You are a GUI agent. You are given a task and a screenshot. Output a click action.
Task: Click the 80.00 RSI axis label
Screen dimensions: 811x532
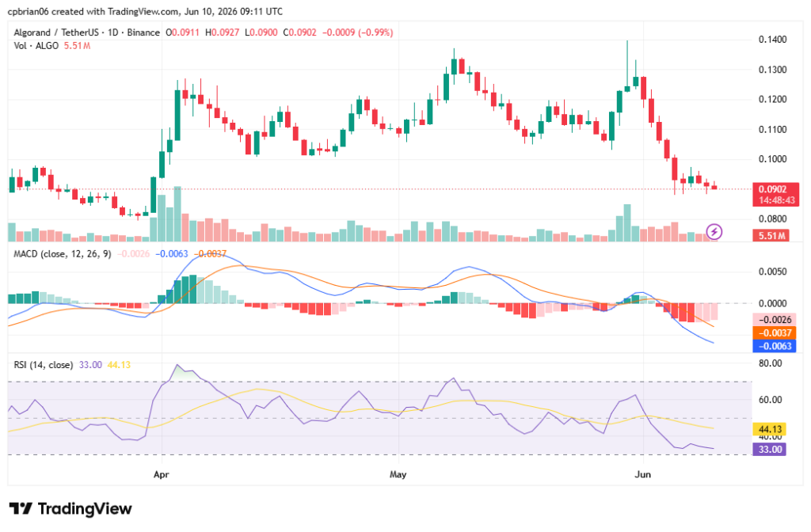click(x=770, y=363)
